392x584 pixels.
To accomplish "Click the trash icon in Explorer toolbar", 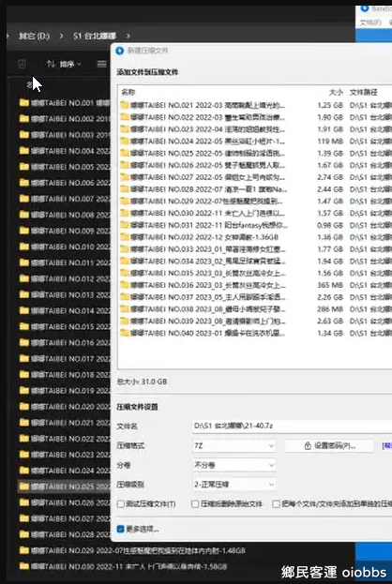I will coord(22,64).
